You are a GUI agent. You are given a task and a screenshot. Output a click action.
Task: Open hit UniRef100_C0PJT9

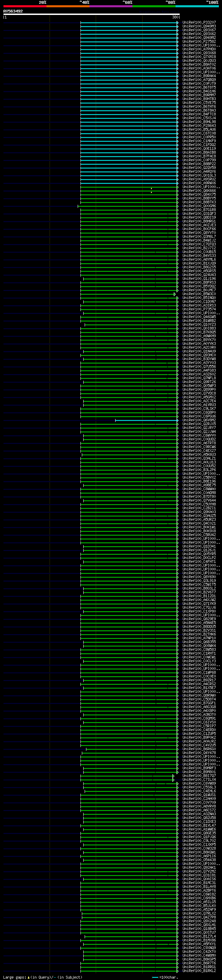199,84
